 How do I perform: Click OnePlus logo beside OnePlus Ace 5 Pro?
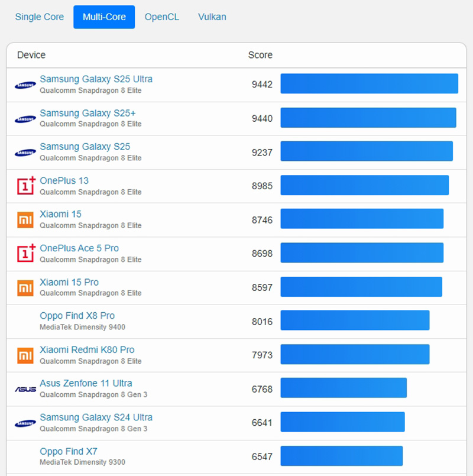tap(26, 254)
